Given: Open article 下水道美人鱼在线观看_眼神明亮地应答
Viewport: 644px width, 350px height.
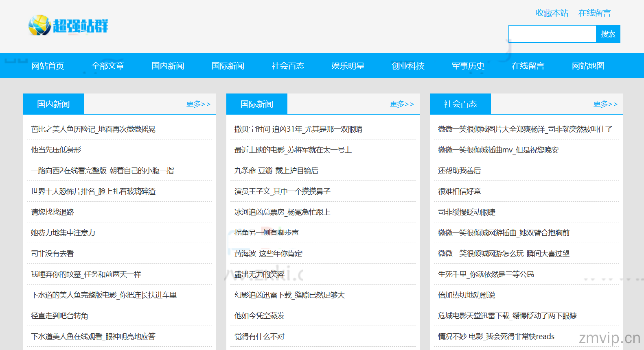Looking at the screenshot, I should tap(93, 337).
